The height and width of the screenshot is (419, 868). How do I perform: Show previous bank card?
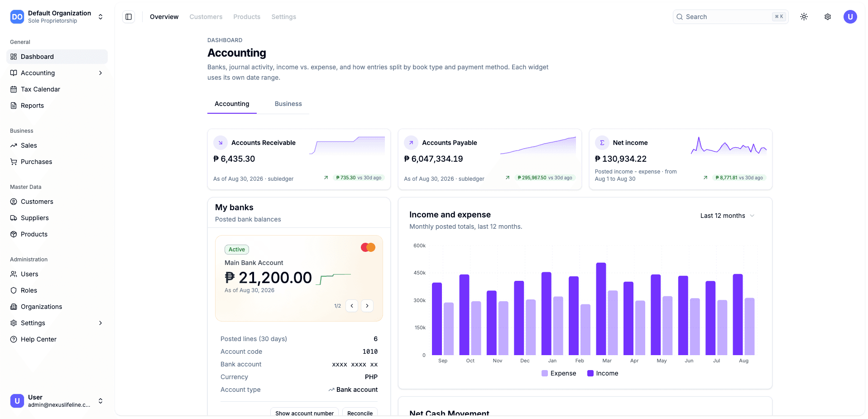pyautogui.click(x=352, y=306)
